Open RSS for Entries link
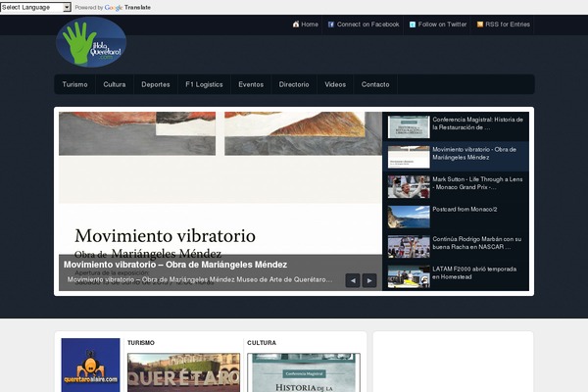Image resolution: width=588 pixels, height=392 pixels. (508, 24)
